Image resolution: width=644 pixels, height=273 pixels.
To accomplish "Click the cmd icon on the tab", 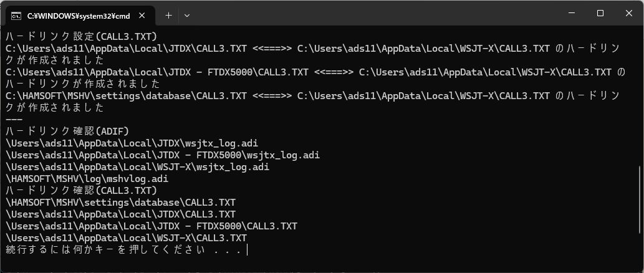I will [x=17, y=15].
